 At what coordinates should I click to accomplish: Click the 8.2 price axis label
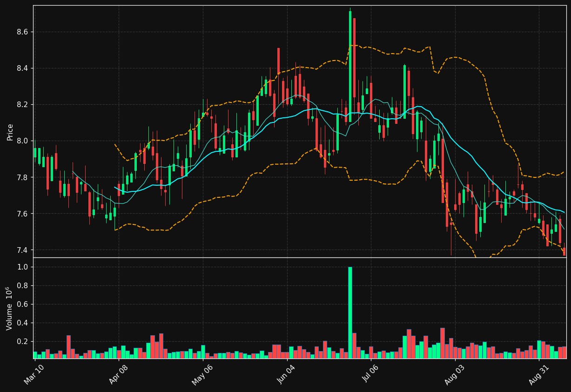[x=23, y=105]
